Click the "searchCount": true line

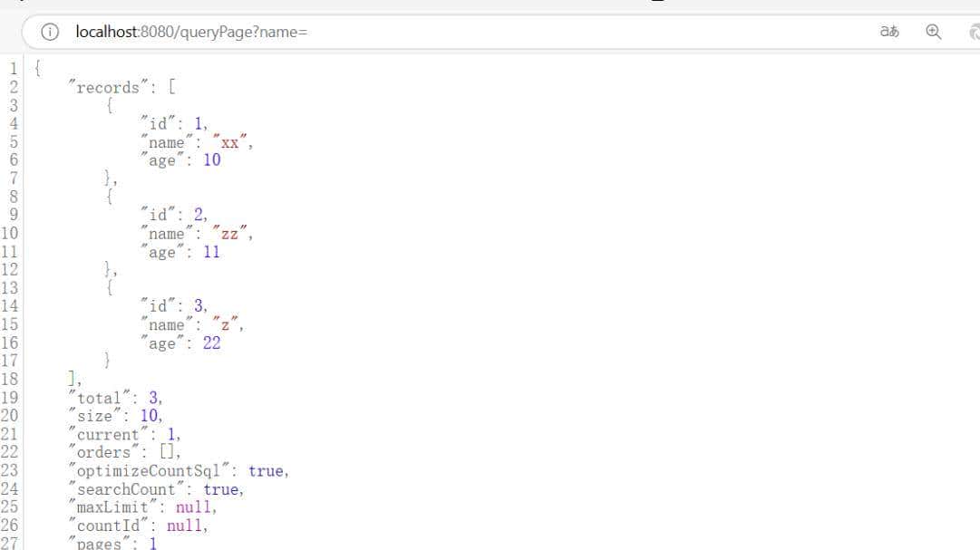156,488
